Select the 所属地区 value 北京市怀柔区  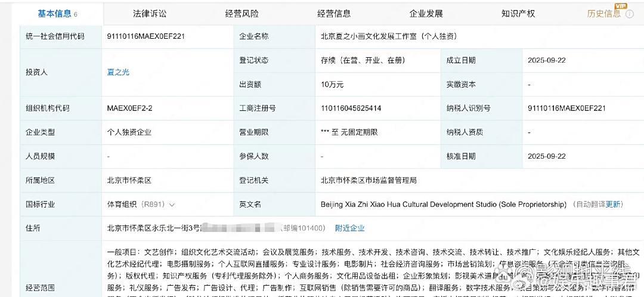pyautogui.click(x=129, y=180)
